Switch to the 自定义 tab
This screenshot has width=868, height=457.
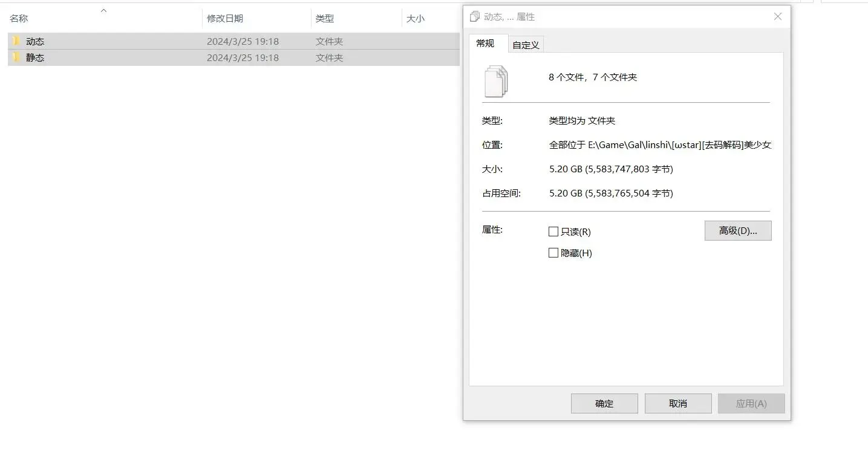point(526,45)
